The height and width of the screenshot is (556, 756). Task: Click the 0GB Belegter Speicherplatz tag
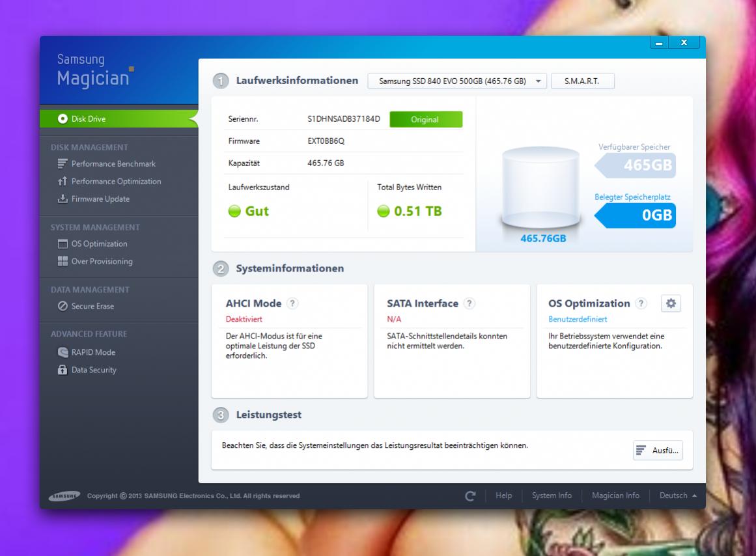point(635,215)
